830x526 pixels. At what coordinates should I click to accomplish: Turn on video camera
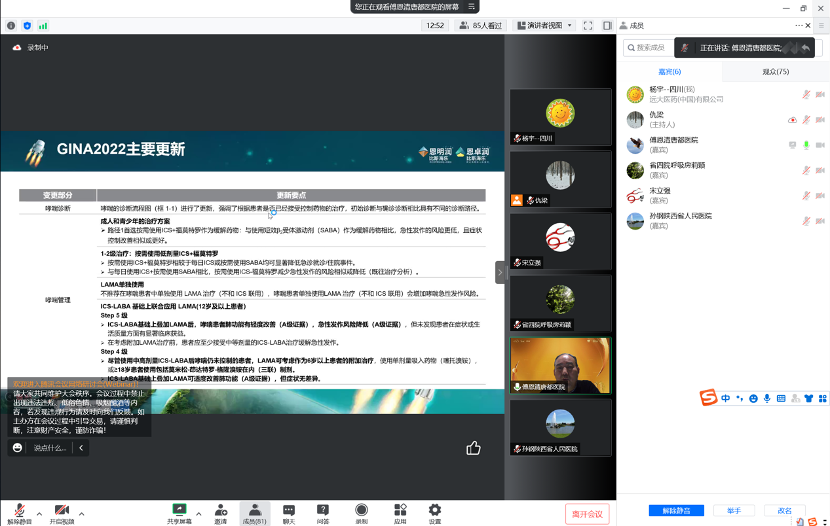[61, 510]
